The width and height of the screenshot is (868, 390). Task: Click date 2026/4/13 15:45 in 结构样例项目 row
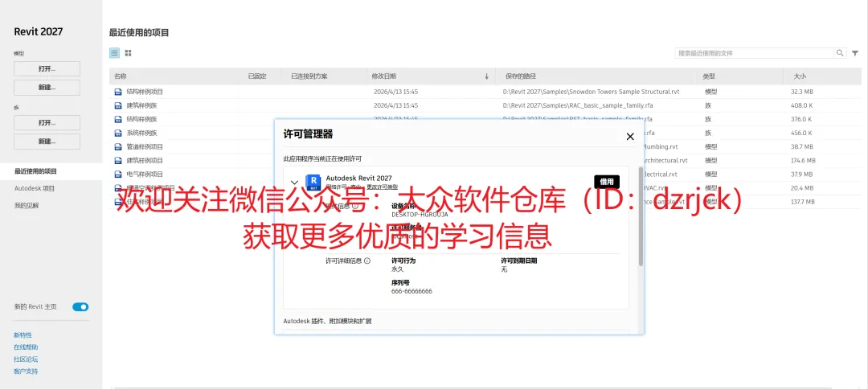tap(395, 92)
